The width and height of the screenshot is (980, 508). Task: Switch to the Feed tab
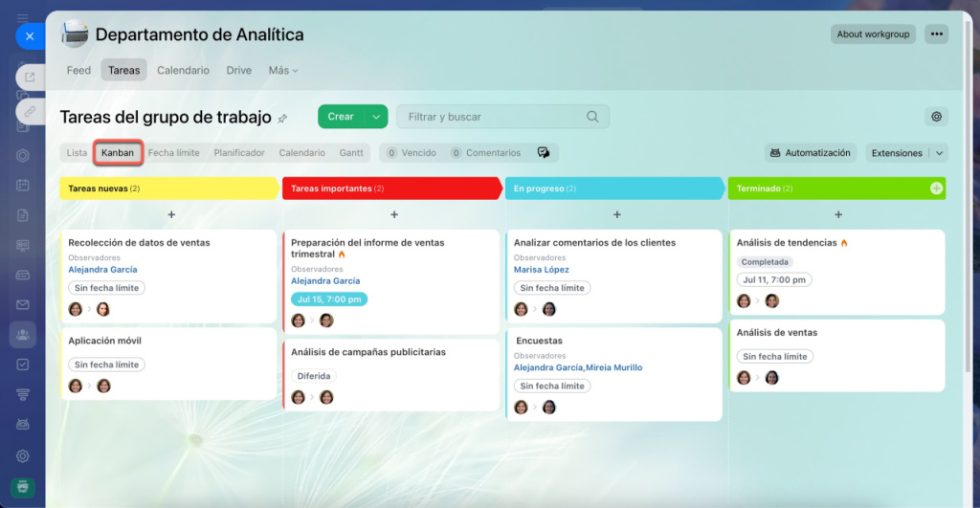(x=78, y=71)
